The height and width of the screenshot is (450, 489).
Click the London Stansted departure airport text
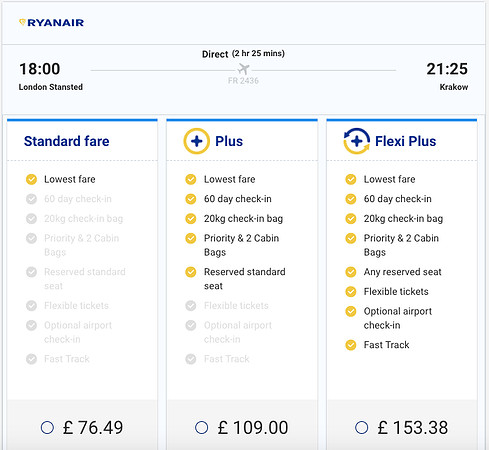(x=51, y=87)
